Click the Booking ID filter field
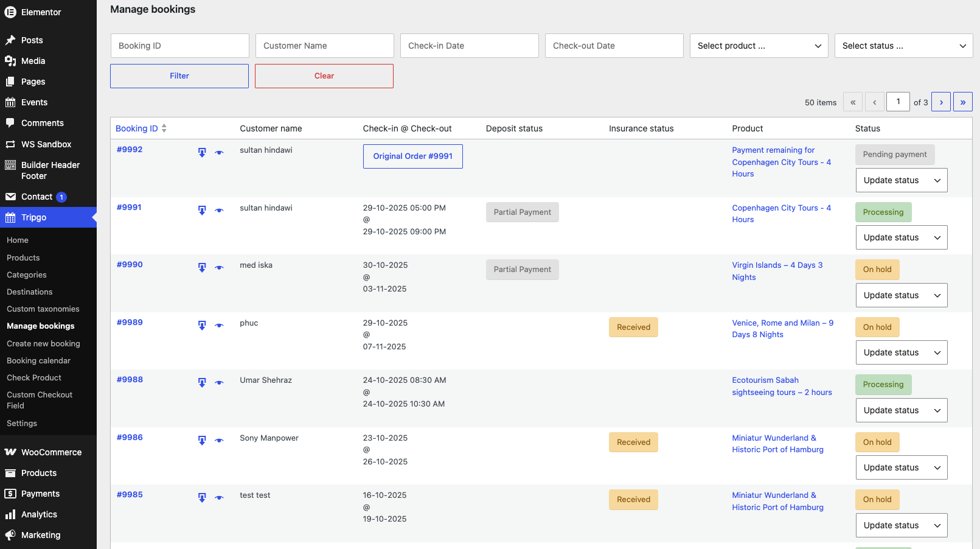The width and height of the screenshot is (980, 549). (x=180, y=46)
